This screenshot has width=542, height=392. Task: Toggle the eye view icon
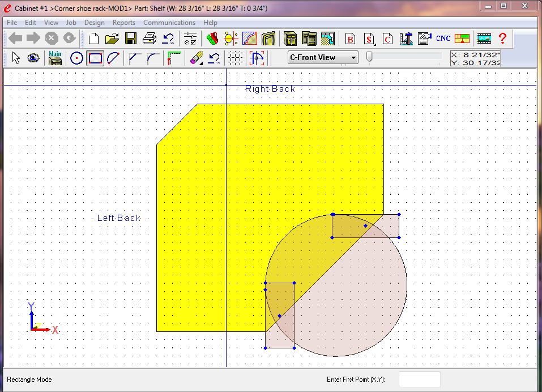[x=33, y=58]
